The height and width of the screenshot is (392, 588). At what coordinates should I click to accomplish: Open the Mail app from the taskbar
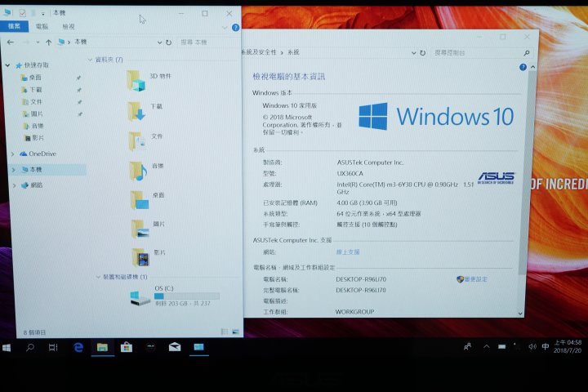click(x=175, y=347)
